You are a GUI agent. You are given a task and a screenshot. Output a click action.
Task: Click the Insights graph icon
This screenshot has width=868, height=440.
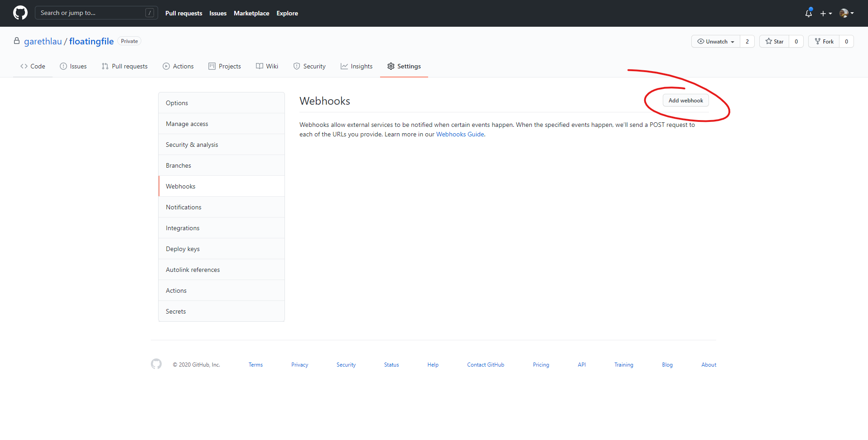344,66
